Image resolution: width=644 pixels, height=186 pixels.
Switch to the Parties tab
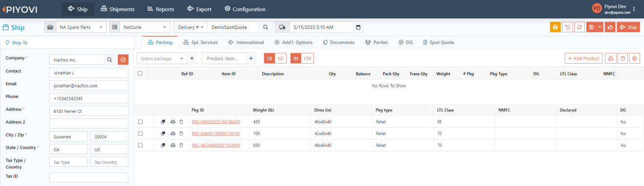coord(376,42)
